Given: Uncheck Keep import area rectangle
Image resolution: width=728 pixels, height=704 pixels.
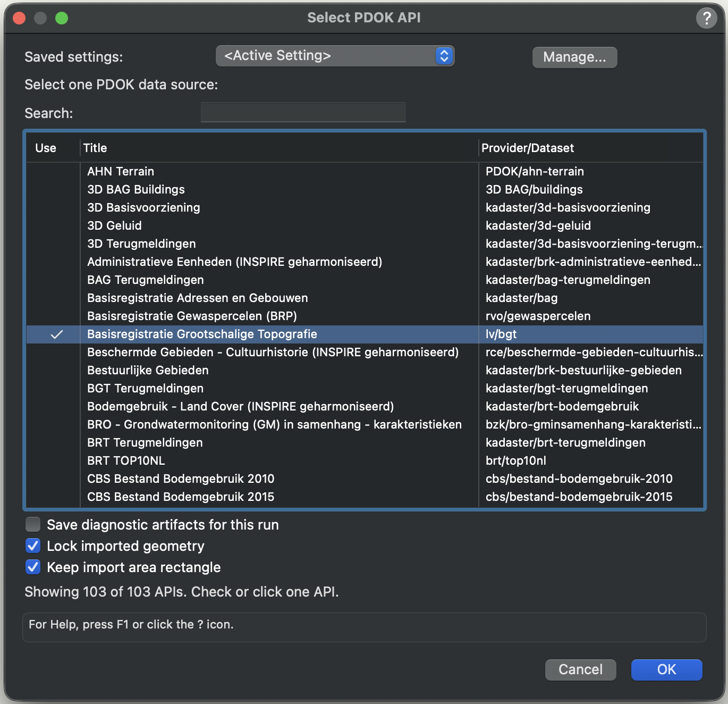Looking at the screenshot, I should pos(33,567).
